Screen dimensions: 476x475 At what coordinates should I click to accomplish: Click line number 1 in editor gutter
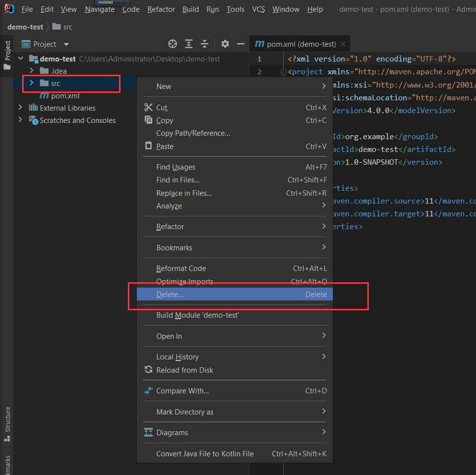(259, 59)
